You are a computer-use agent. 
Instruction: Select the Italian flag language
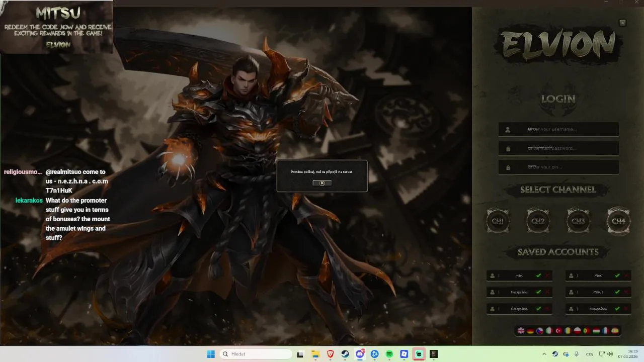tap(549, 331)
